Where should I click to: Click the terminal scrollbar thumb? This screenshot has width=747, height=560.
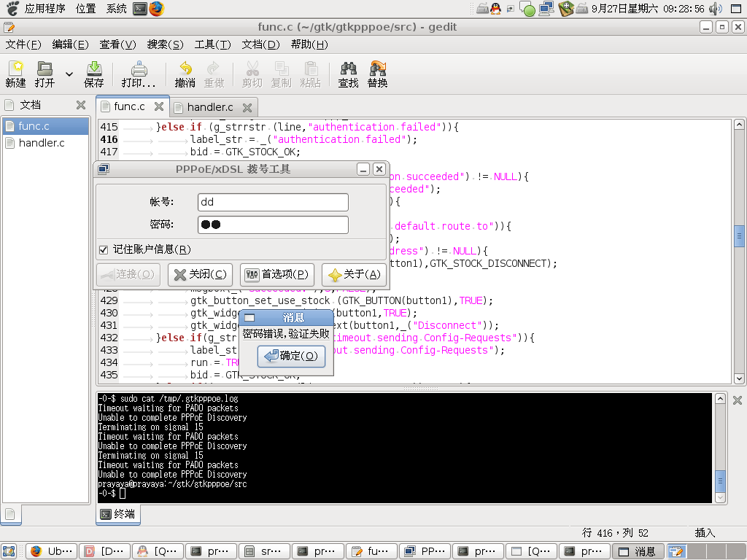click(x=720, y=481)
